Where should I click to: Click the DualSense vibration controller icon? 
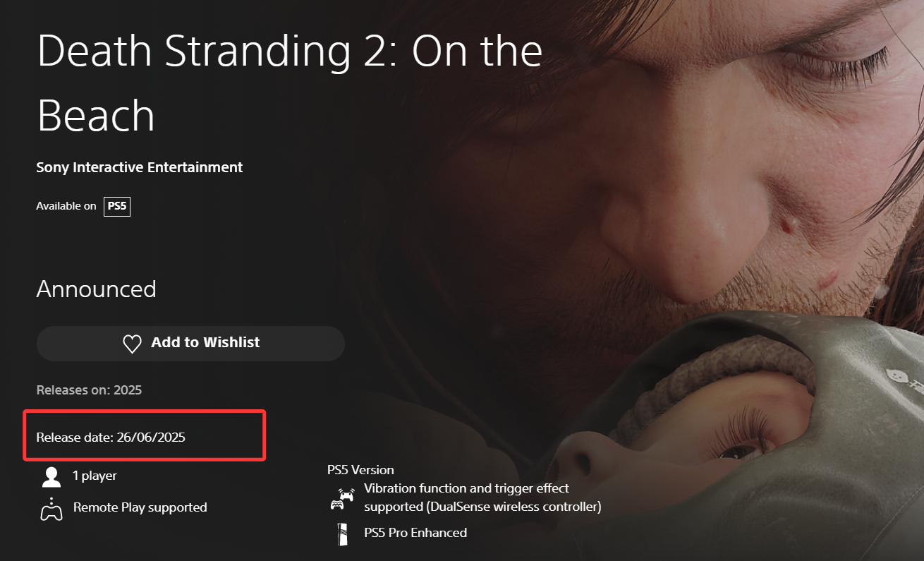pyautogui.click(x=342, y=499)
